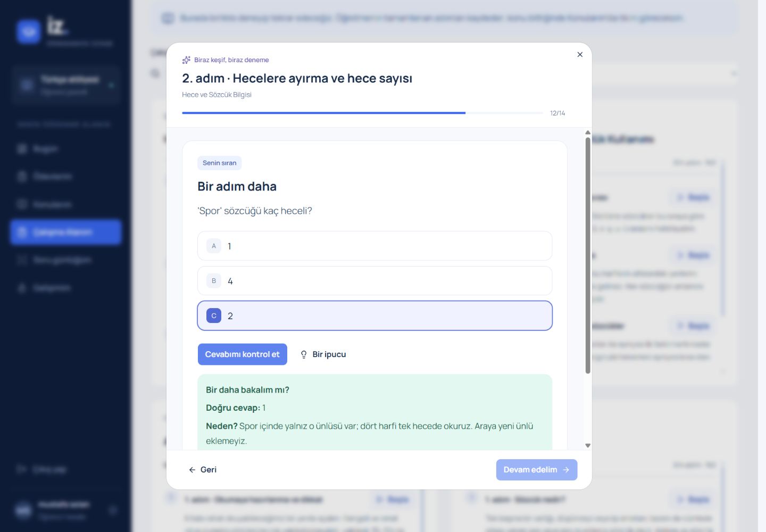This screenshot has height=532, width=766.
Task: Click the question "'Spor' sözcüğü kaç heceli?"
Action: (x=255, y=211)
